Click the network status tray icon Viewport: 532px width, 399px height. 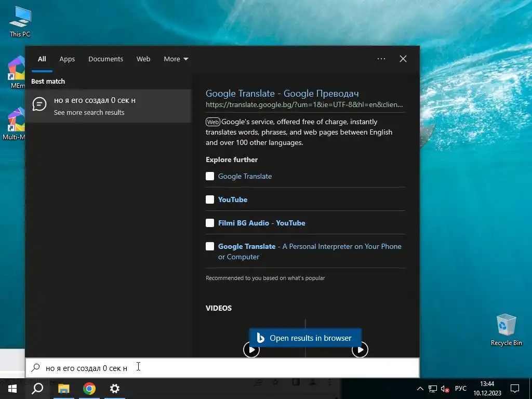coord(433,389)
